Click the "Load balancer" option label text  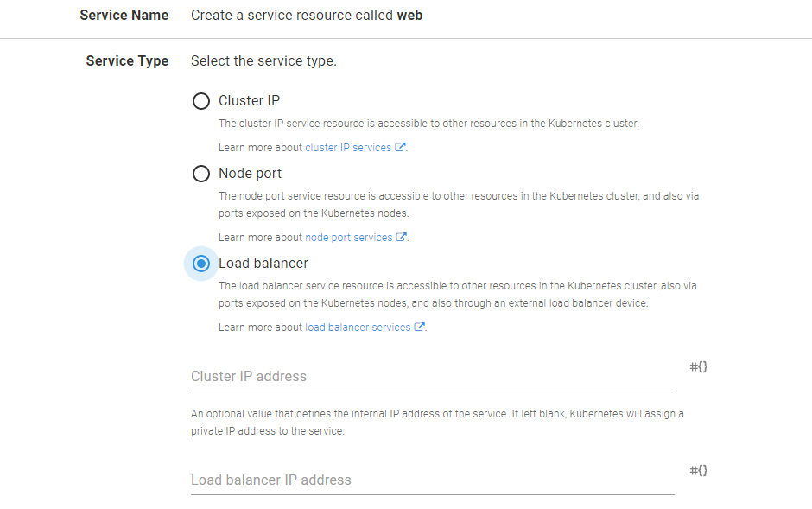coord(263,264)
